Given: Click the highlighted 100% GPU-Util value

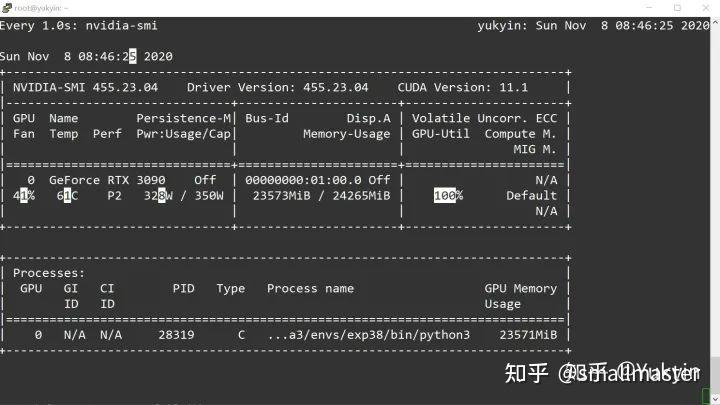Looking at the screenshot, I should 448,196.
